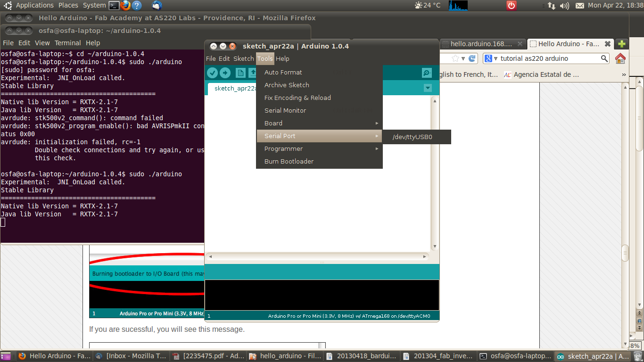The image size is (644, 362).
Task: Click the Verify checkmark icon in Arduino toolbar
Action: (x=212, y=73)
